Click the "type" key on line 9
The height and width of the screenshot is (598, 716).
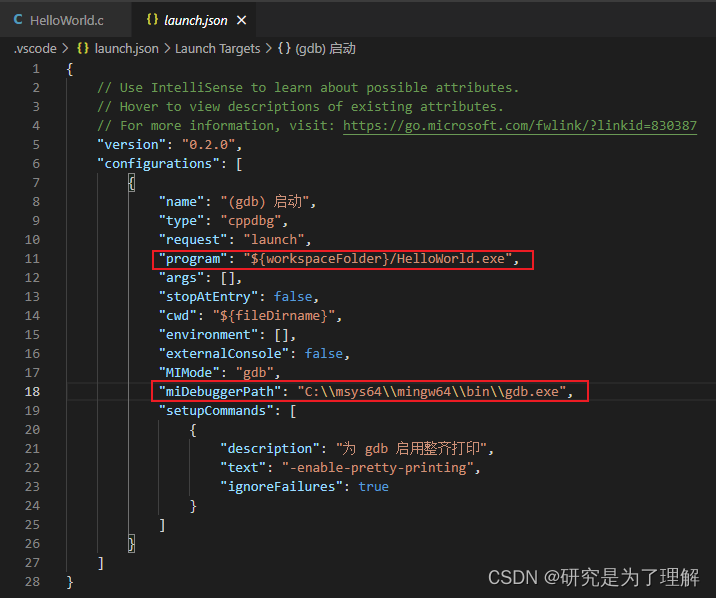click(x=181, y=221)
